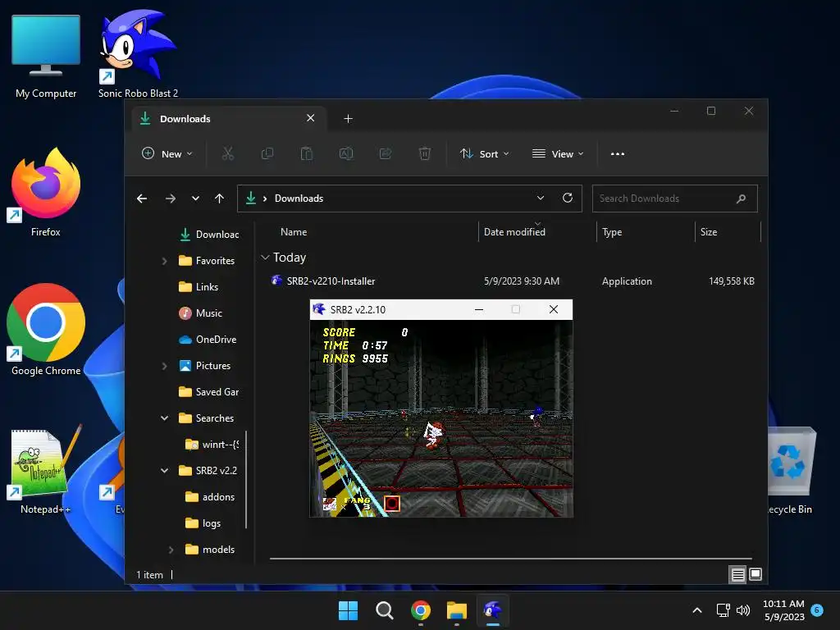
Task: Click the search magnifier icon in Search Downloads
Action: 741,199
